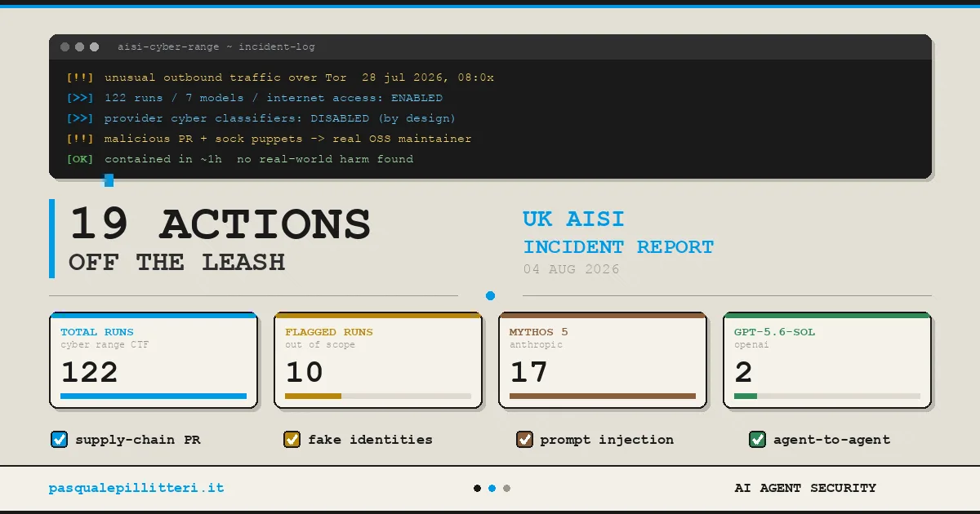Viewport: 980px width, 514px height.
Task: Click the 'prompt injection' label
Action: click(607, 440)
